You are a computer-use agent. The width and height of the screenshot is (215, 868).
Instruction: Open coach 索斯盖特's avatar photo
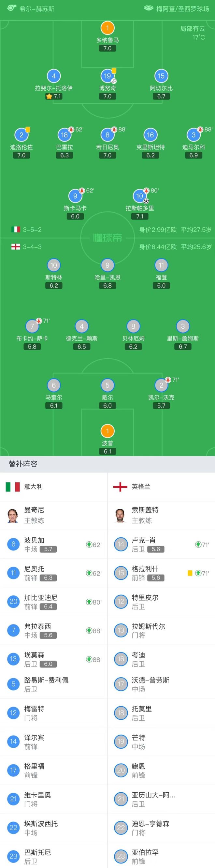(x=121, y=515)
